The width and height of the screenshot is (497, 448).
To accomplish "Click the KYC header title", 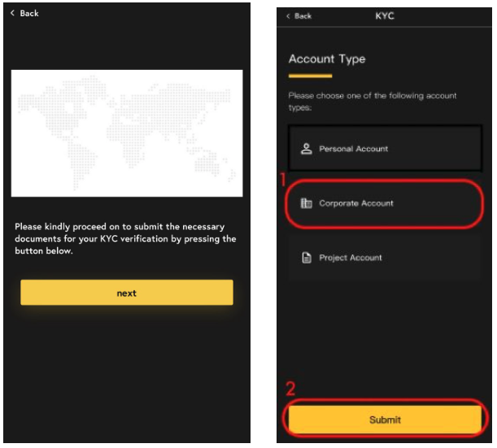I will click(x=385, y=15).
